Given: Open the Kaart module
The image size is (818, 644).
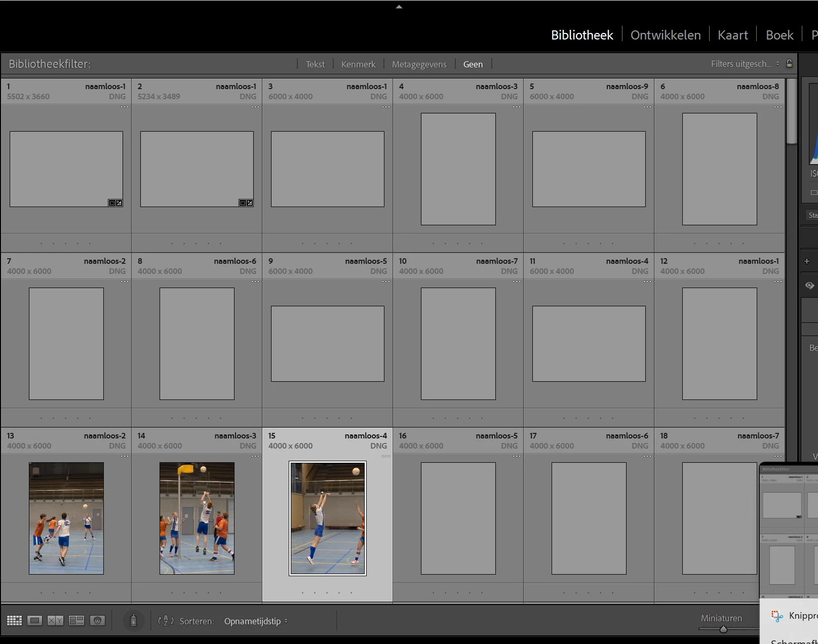Looking at the screenshot, I should [x=733, y=35].
